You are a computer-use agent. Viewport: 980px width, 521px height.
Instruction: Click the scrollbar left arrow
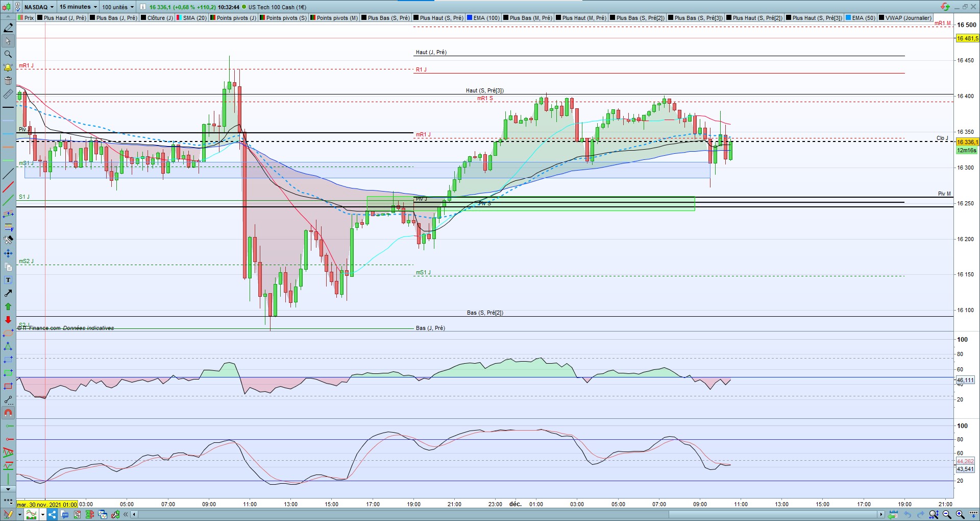point(134,514)
